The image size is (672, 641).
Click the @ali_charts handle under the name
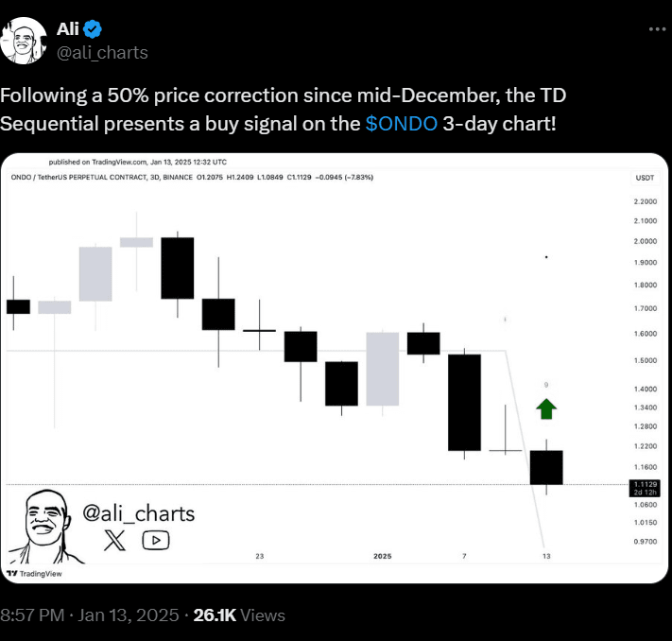pos(103,52)
